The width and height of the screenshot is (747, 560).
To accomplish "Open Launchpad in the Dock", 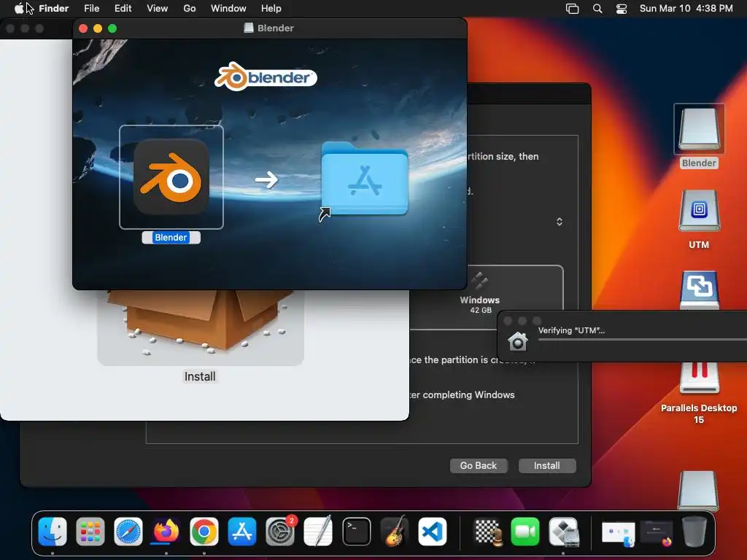I will point(90,532).
